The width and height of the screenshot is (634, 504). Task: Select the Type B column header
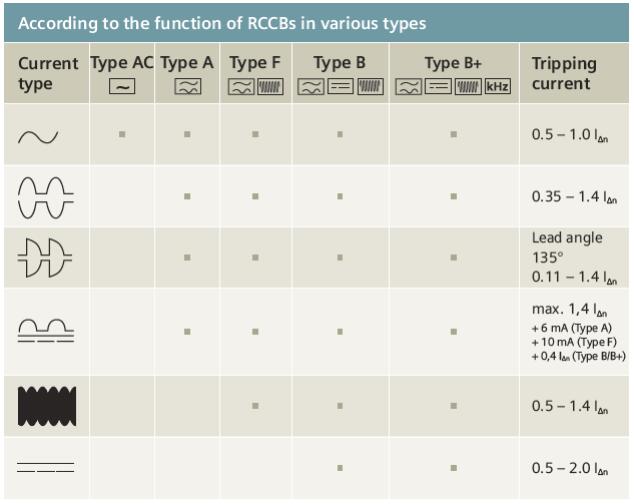[x=339, y=63]
